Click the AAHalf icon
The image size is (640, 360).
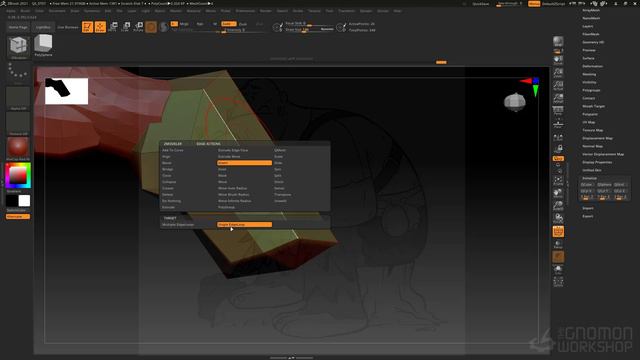coord(558,98)
